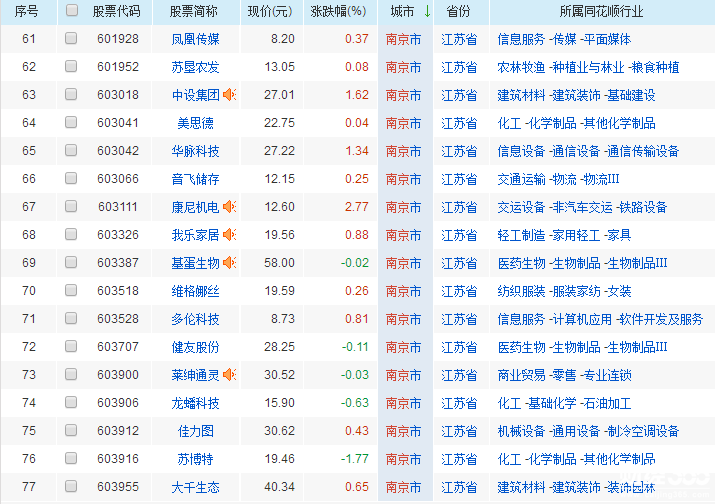
Task: Open industry link 机械设备-通用设备-制冷空调设备
Action: coord(588,431)
